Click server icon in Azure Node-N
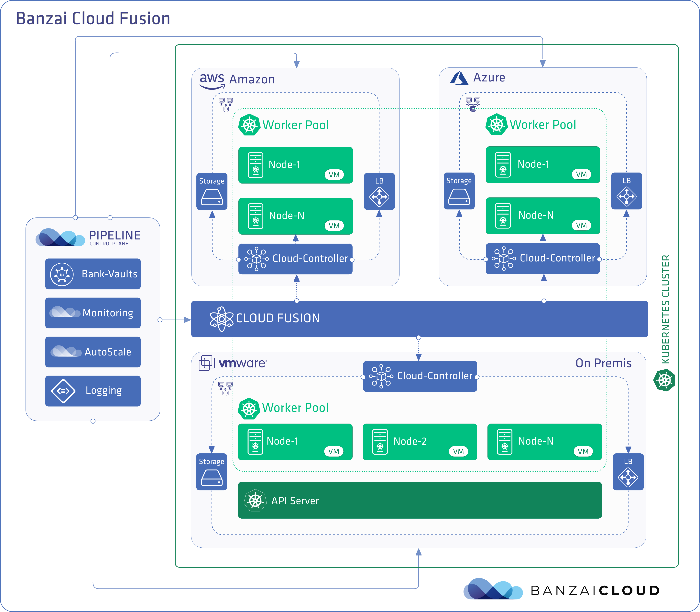 pyautogui.click(x=503, y=216)
